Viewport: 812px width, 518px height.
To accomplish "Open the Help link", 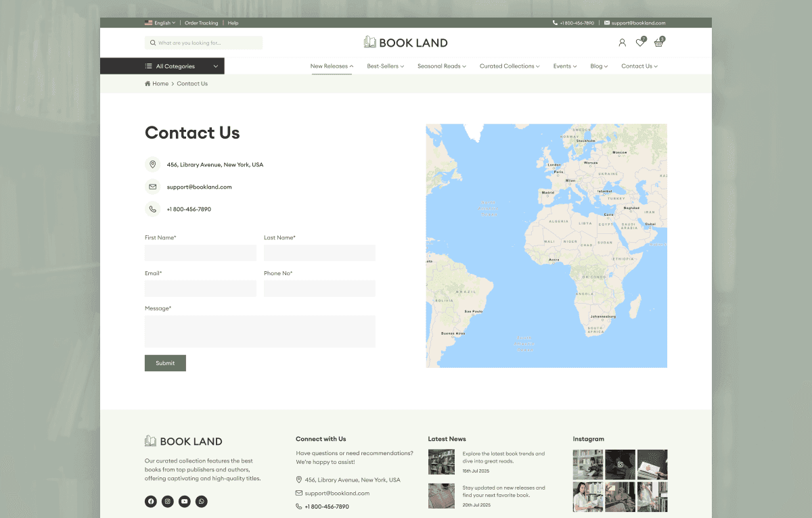I will (x=233, y=23).
